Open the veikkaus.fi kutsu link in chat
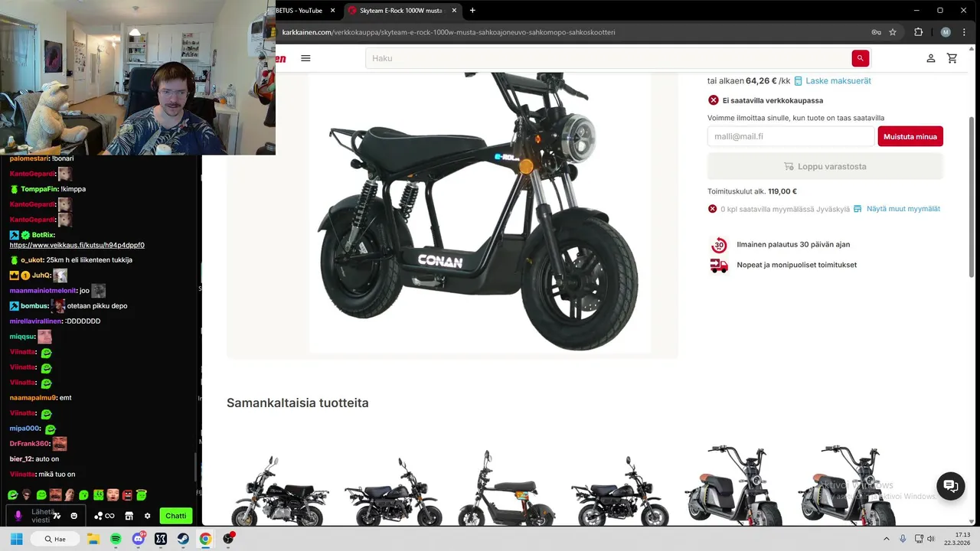 click(x=77, y=245)
